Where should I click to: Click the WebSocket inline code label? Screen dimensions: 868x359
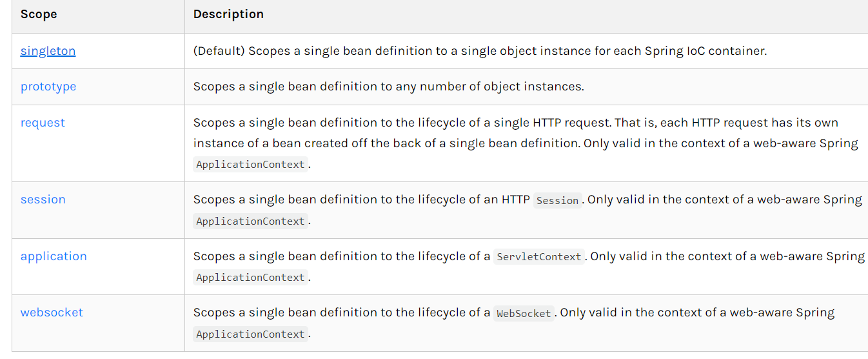(523, 314)
